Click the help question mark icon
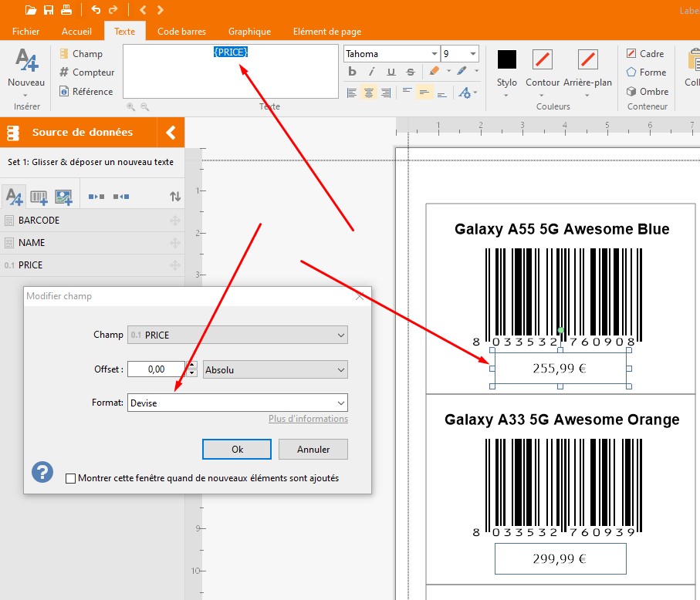The image size is (700, 600). point(43,472)
